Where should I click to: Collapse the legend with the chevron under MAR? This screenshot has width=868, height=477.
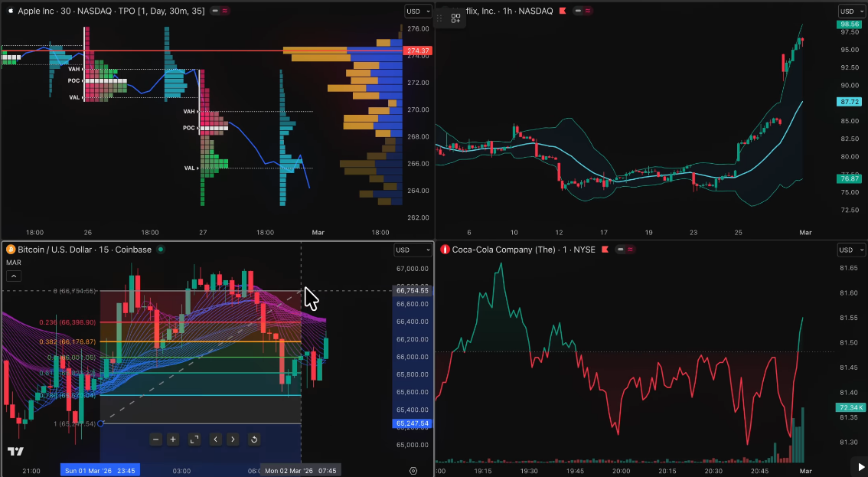[14, 276]
